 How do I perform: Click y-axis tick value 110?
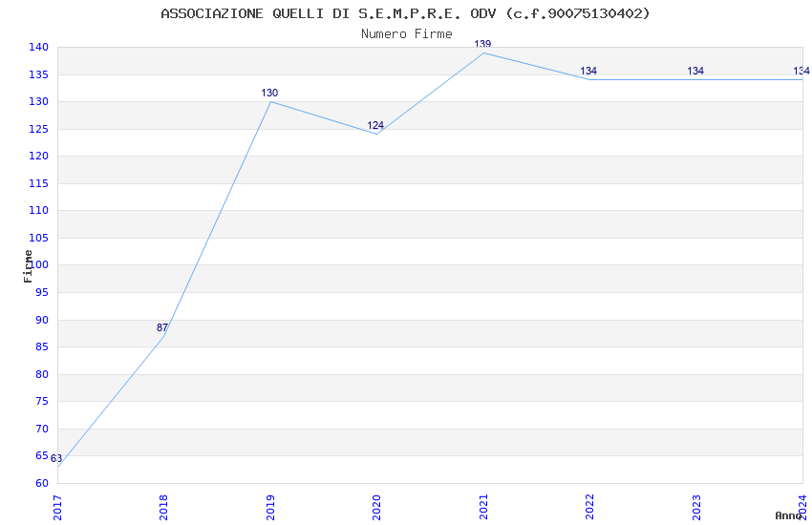(39, 210)
